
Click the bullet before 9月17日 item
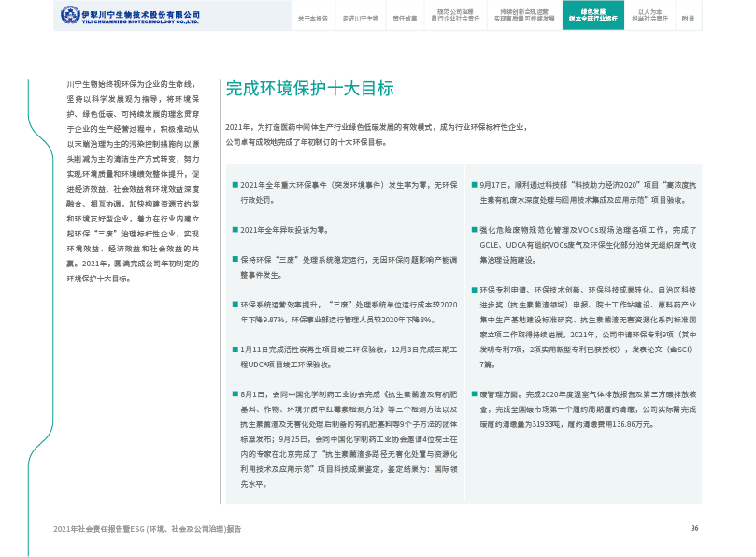pyautogui.click(x=474, y=185)
